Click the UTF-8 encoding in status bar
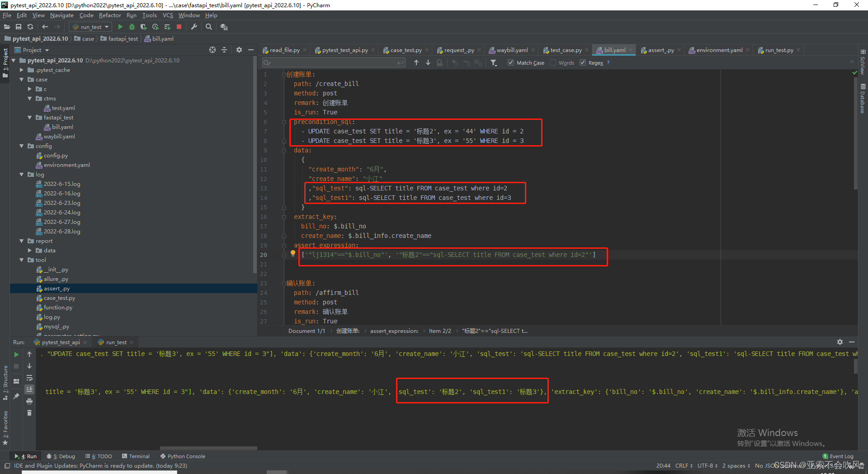The height and width of the screenshot is (474, 868). (x=708, y=466)
